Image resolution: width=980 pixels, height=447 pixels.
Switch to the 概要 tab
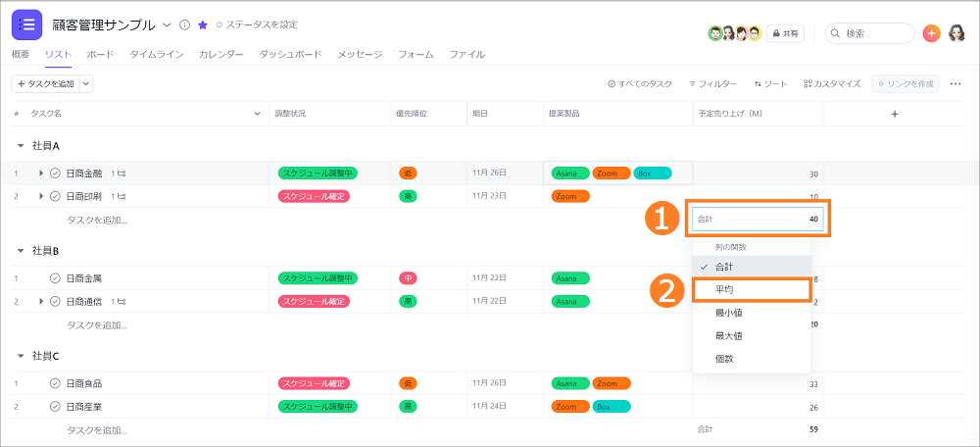[x=21, y=54]
